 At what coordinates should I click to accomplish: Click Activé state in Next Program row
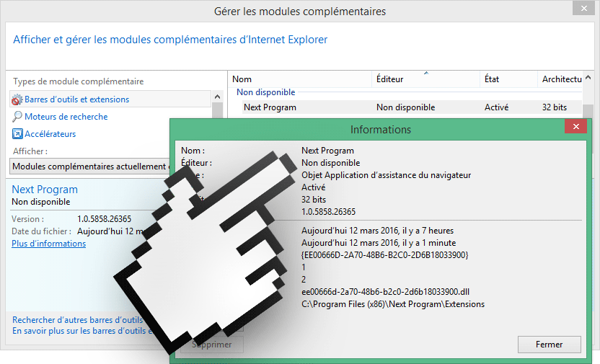click(x=496, y=107)
